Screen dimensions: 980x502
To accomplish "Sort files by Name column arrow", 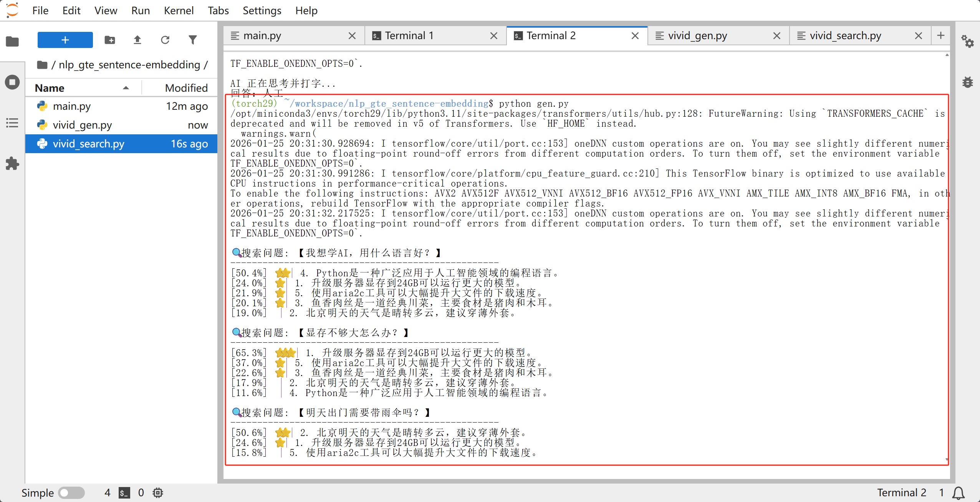I will 126,88.
